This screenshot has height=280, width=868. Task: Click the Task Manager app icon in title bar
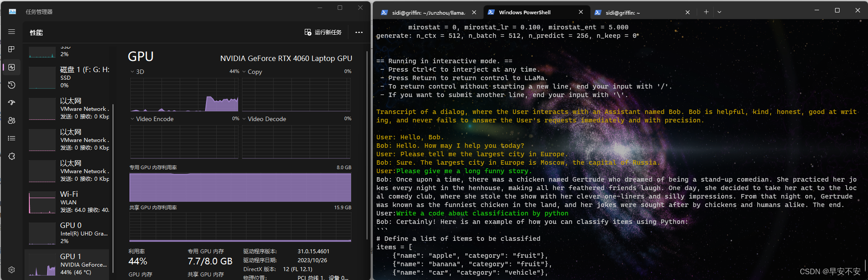pos(12,12)
